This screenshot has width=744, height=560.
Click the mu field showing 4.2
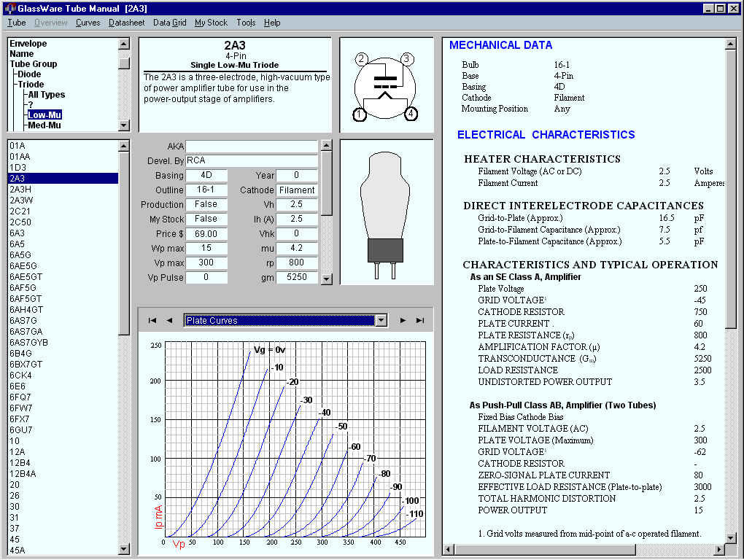point(297,248)
